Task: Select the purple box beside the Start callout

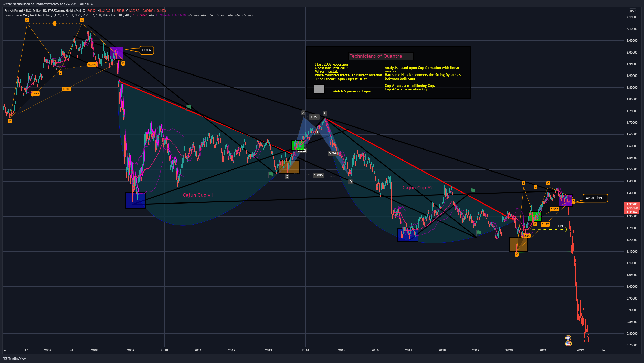Action: pyautogui.click(x=116, y=53)
